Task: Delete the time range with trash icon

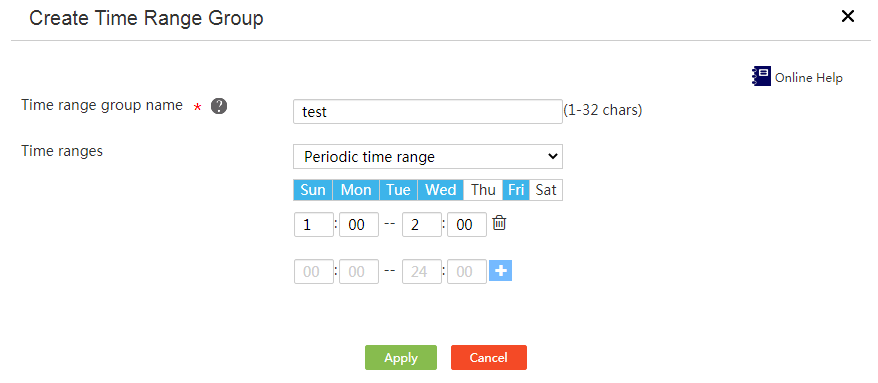Action: (499, 223)
